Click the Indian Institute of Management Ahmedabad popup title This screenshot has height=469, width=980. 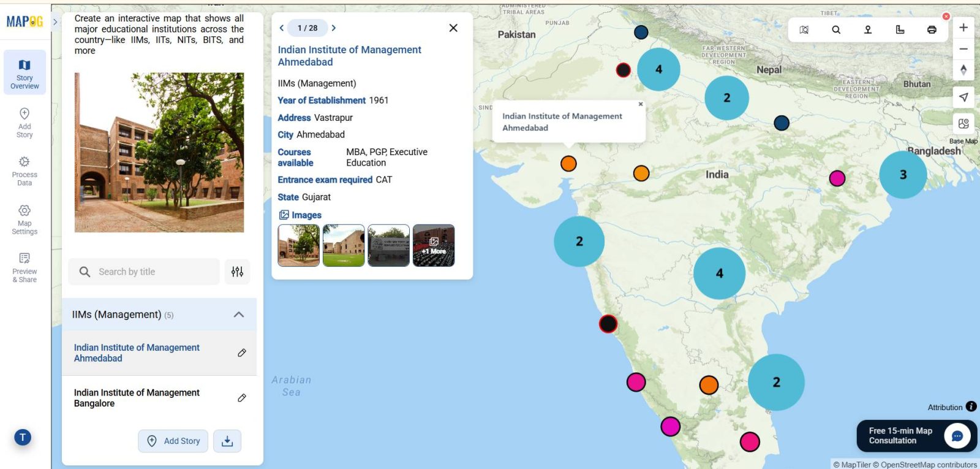[349, 56]
